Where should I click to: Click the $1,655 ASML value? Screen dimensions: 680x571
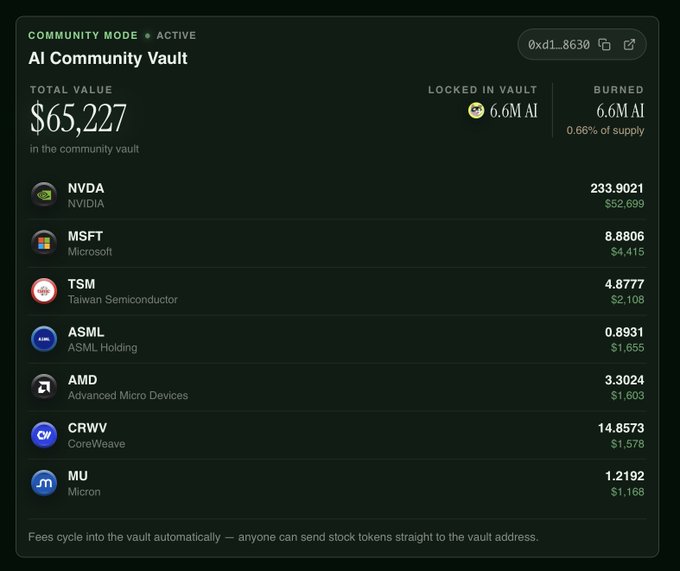point(628,348)
